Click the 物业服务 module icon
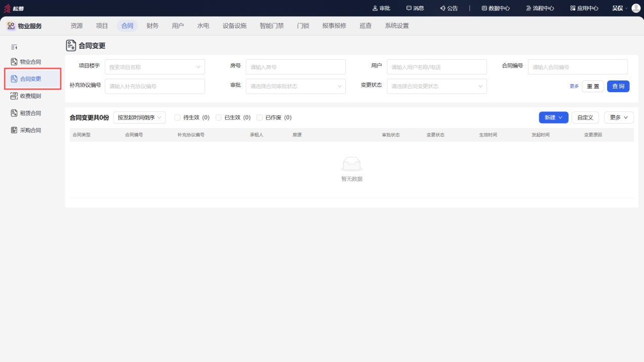Image resolution: width=644 pixels, height=362 pixels. pyautogui.click(x=11, y=26)
